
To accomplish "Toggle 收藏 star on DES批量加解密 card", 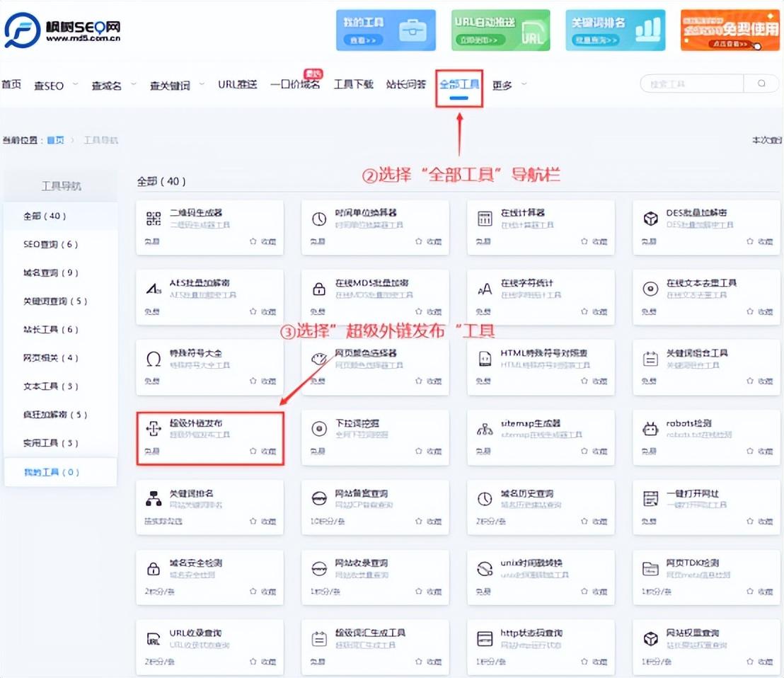I will pos(750,241).
